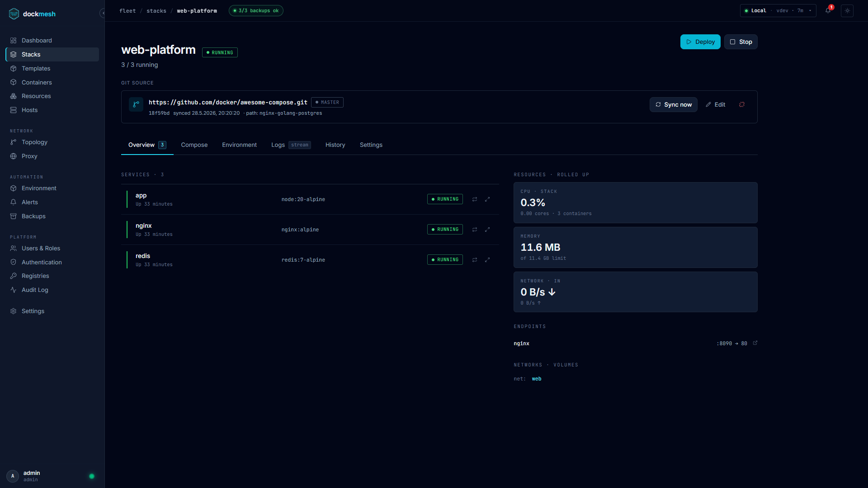Click the git branch icon
Viewport: 868px width, 488px height.
[x=136, y=104]
